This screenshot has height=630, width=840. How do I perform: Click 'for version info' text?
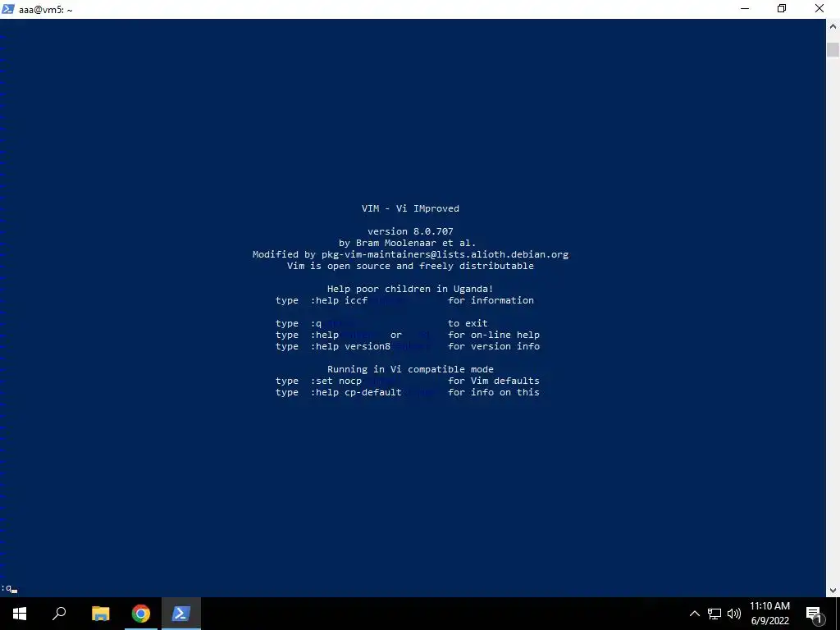(494, 347)
